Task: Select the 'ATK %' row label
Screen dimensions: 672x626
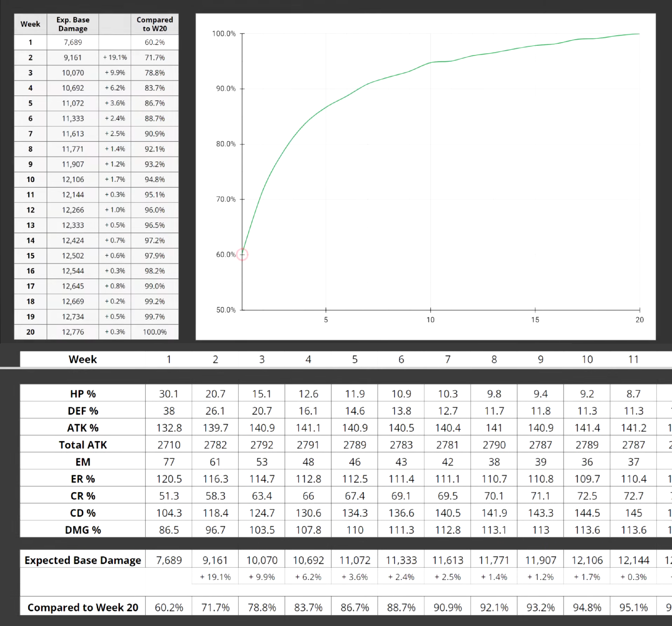Action: 83,428
